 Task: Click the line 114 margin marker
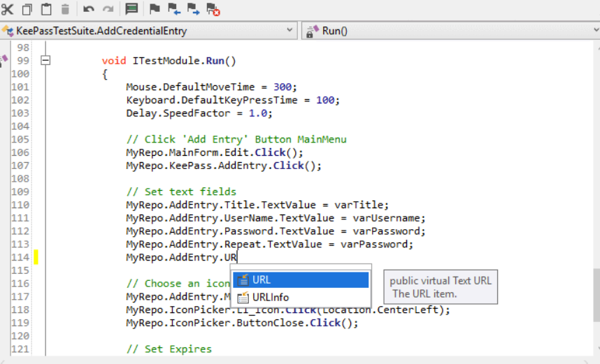(x=36, y=258)
